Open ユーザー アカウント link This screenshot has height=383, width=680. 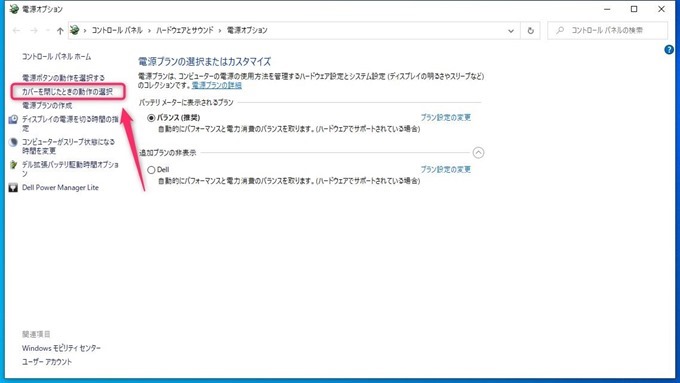[47, 362]
